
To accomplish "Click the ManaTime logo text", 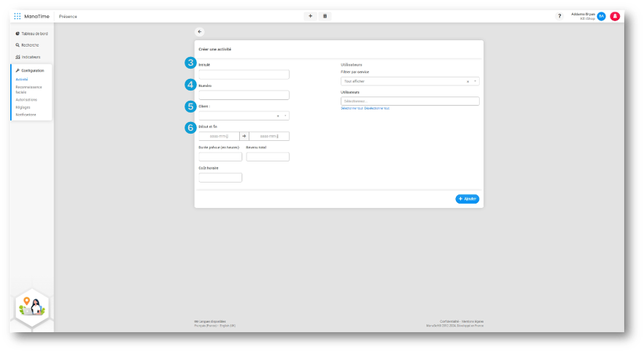I will (x=36, y=17).
